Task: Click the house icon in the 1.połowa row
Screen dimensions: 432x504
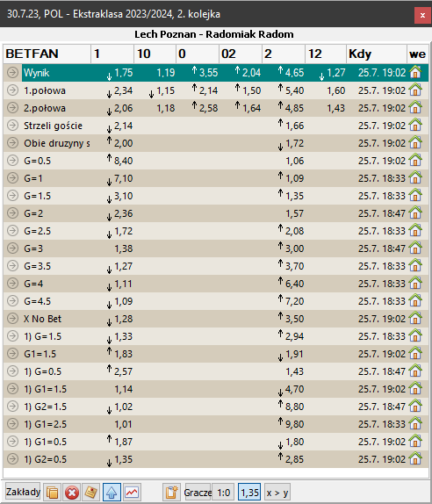Action: point(415,90)
